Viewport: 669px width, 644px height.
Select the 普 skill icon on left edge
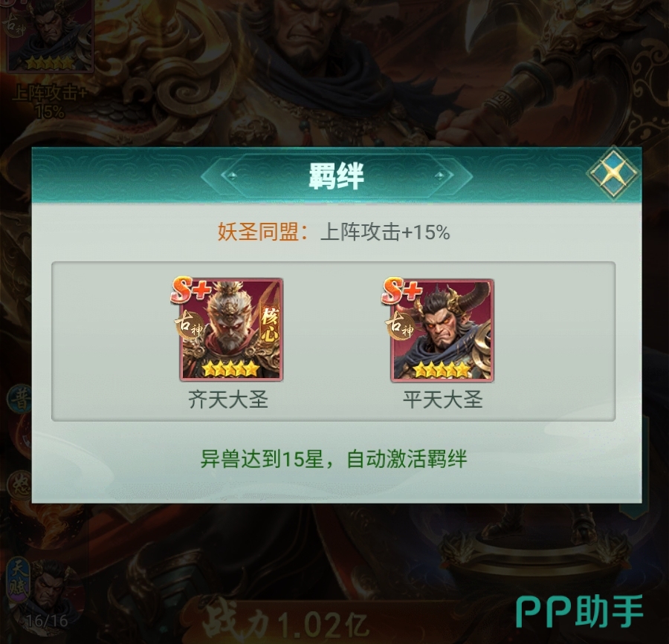click(20, 399)
